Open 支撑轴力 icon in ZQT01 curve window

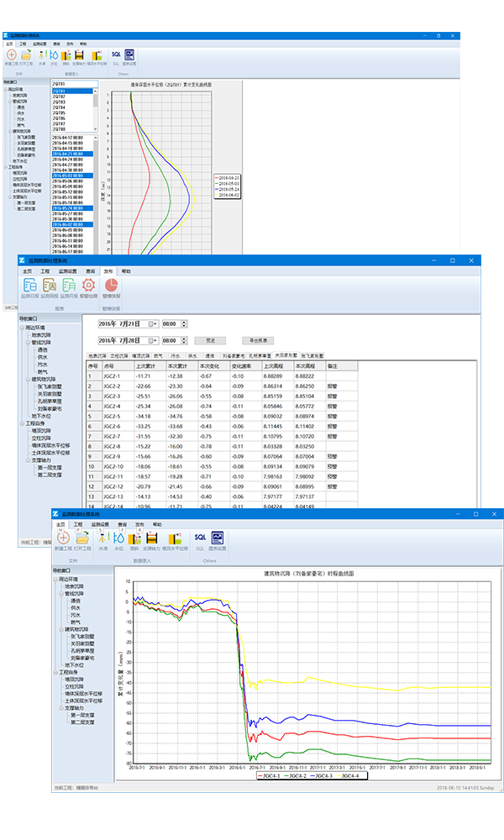[79, 55]
